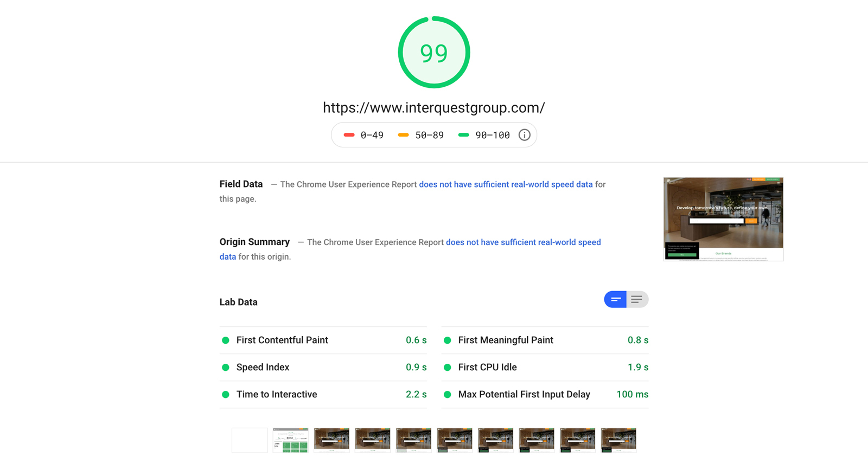Click the 0.9 s value
The width and height of the screenshot is (868, 470).
coord(416,368)
